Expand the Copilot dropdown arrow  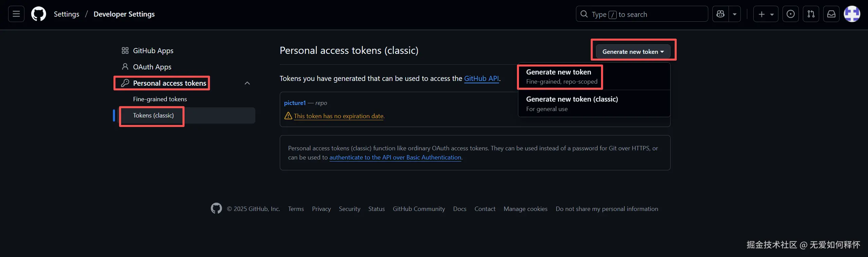pyautogui.click(x=734, y=14)
